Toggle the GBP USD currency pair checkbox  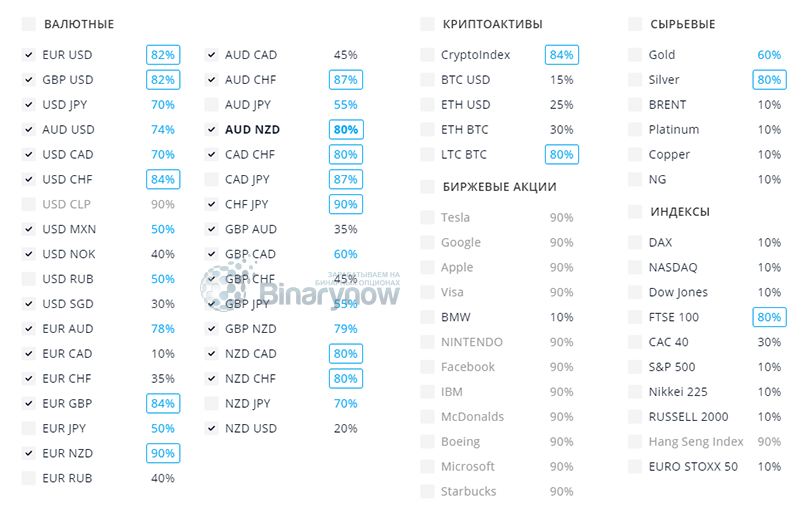(28, 80)
